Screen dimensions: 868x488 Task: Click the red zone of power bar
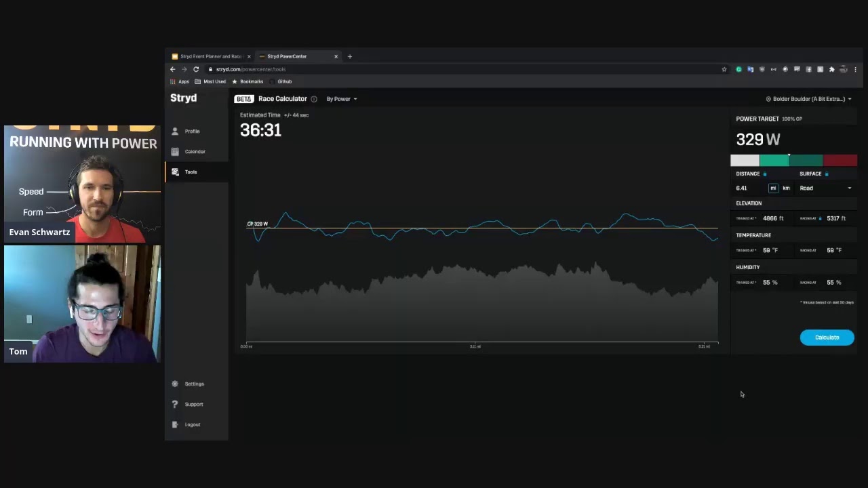click(x=840, y=161)
